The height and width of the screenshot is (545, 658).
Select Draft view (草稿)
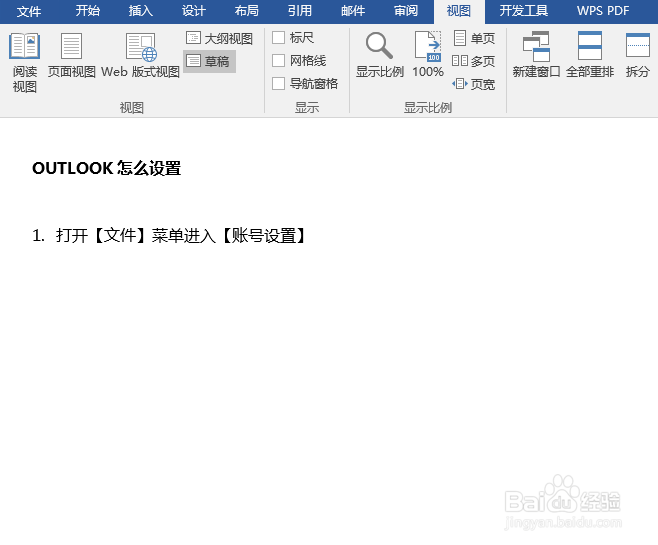click(x=209, y=61)
